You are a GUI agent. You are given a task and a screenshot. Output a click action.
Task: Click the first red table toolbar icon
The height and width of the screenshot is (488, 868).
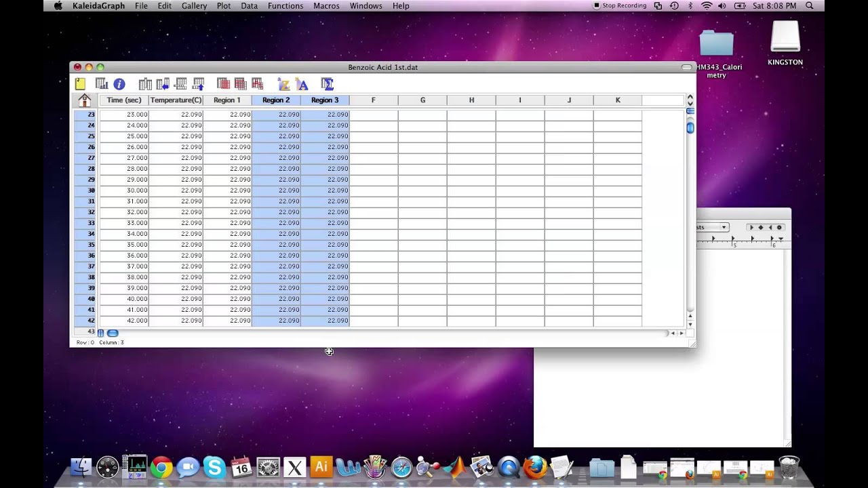[223, 84]
